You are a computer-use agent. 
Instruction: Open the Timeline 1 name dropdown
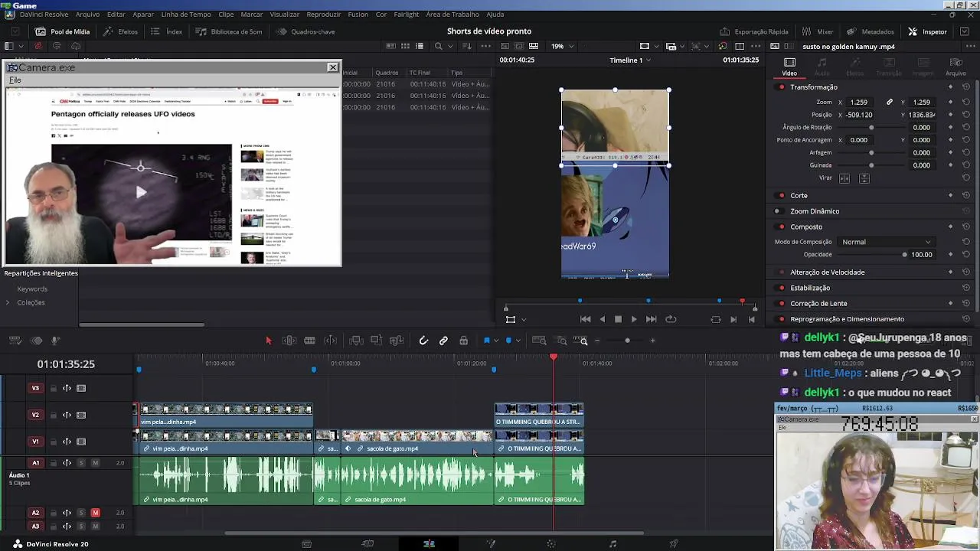click(630, 60)
